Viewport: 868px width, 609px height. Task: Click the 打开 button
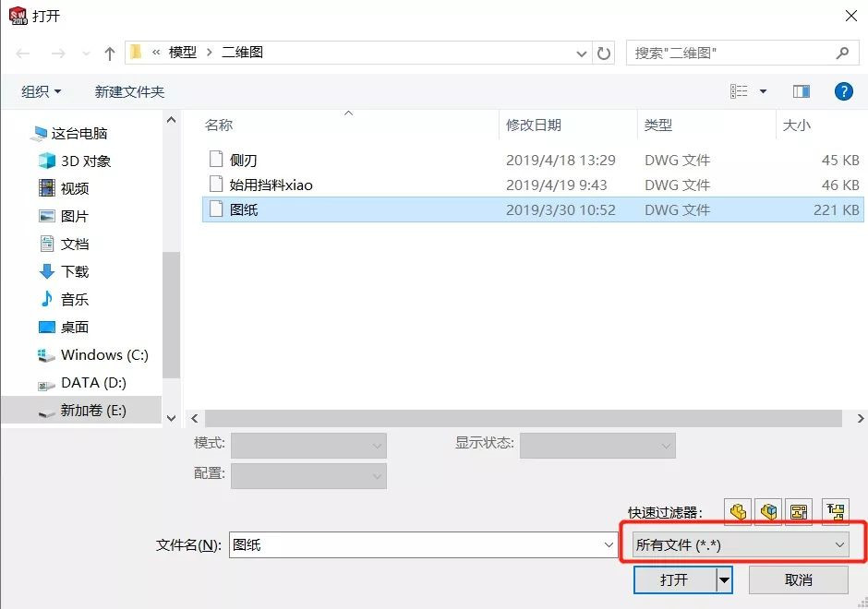675,579
